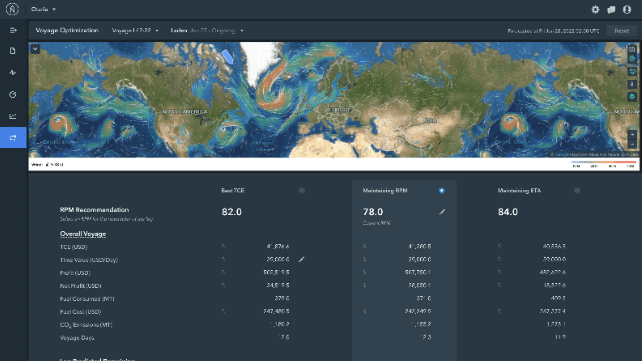Click the Forecasted at timestamp text
Screen dimensions: 643x361
point(553,31)
